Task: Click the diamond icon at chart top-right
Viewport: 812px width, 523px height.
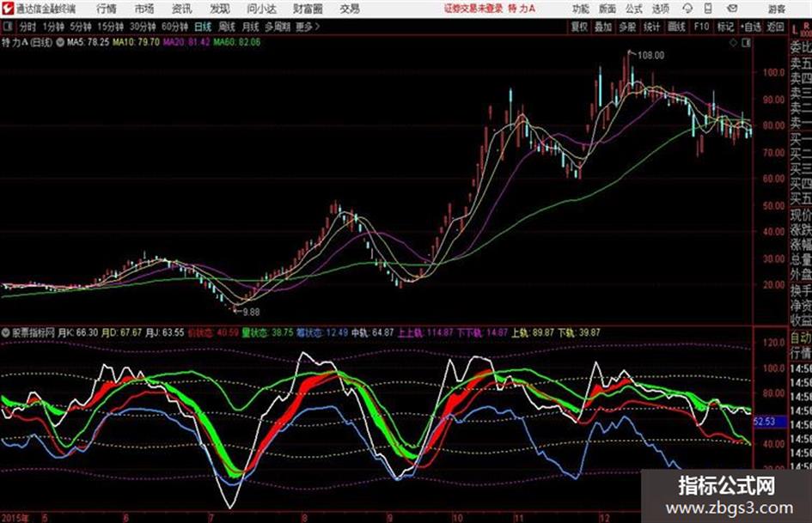Action: 733,43
